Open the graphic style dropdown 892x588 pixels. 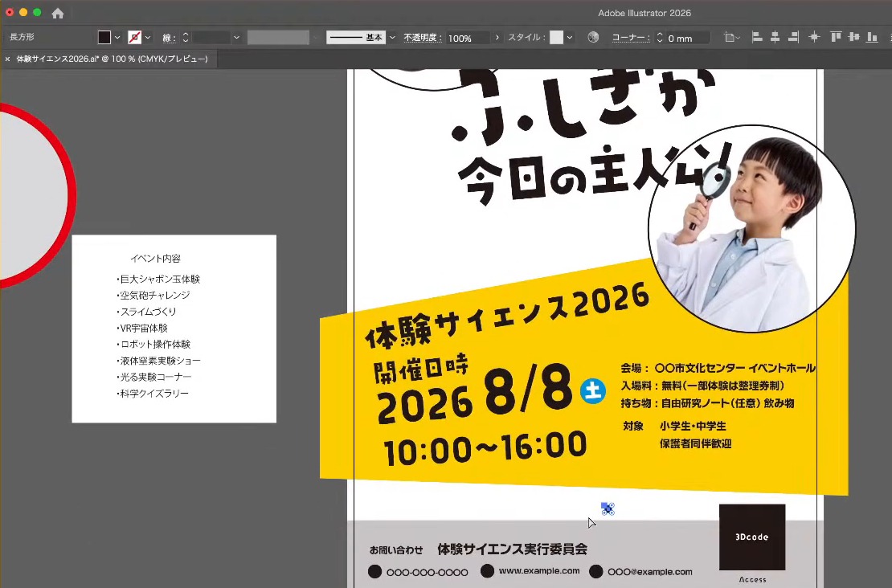click(570, 38)
